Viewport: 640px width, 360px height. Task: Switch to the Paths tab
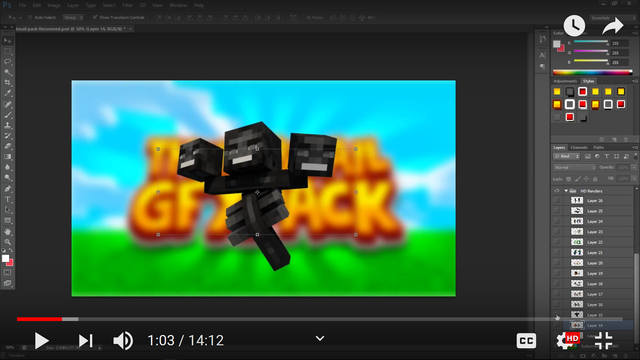click(598, 147)
